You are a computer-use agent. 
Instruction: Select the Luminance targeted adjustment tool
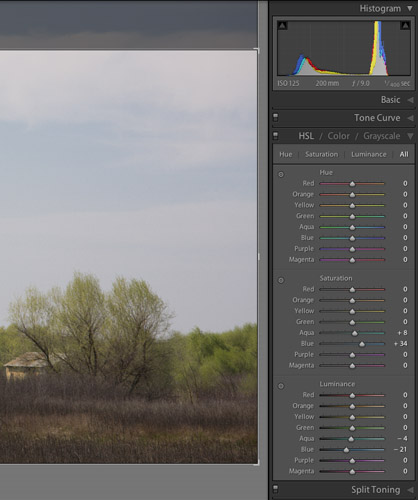coord(281,386)
